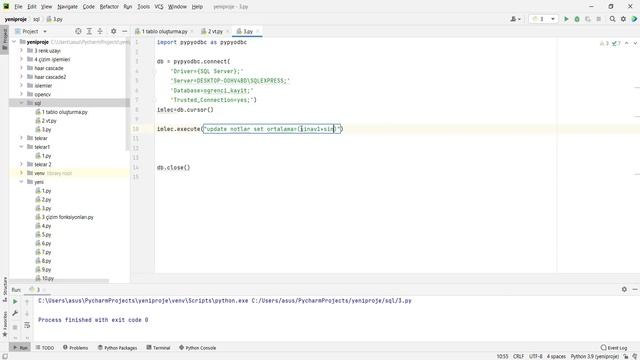Open the TODO tool window
The image size is (640, 360).
coord(45,348)
